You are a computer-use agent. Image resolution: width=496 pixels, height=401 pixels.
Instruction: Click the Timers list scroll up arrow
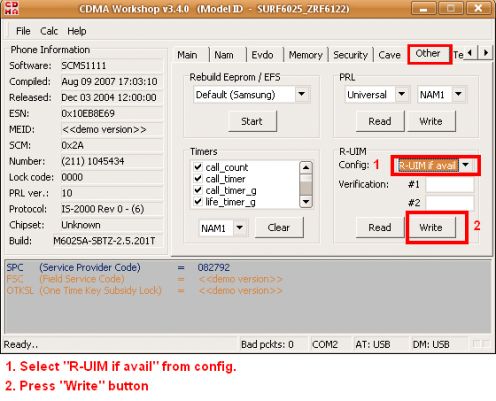(x=306, y=167)
